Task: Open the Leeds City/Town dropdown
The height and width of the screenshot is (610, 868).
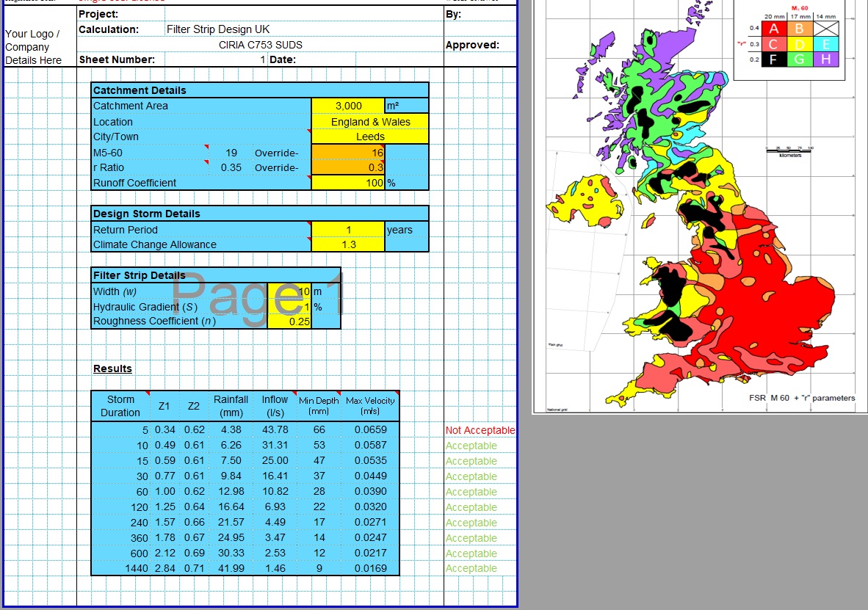Action: (x=369, y=137)
